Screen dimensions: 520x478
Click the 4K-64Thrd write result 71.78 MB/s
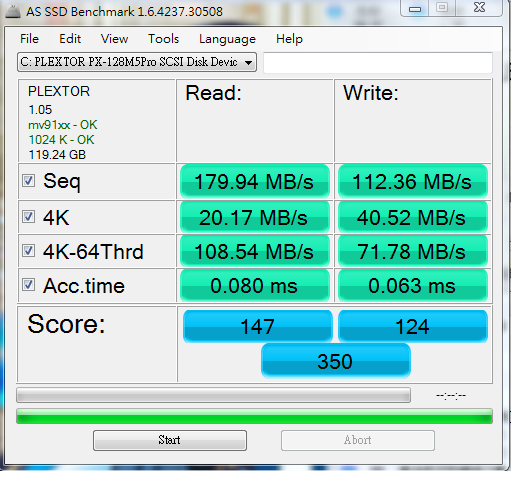tap(413, 251)
